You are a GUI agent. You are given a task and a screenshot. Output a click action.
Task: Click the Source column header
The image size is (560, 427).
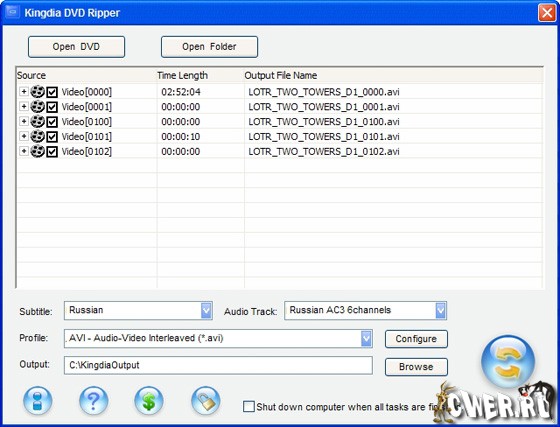(x=86, y=75)
